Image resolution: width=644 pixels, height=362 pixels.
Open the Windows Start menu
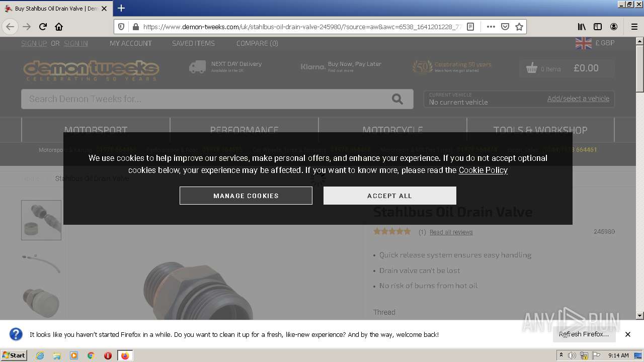click(x=14, y=355)
